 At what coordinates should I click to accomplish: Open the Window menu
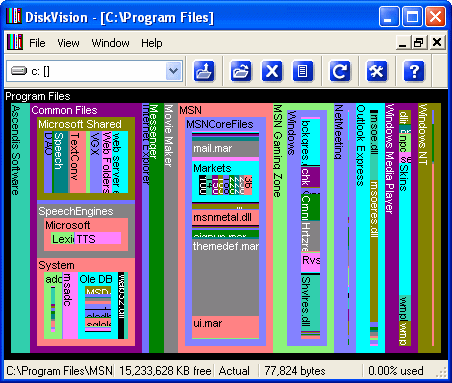[110, 43]
